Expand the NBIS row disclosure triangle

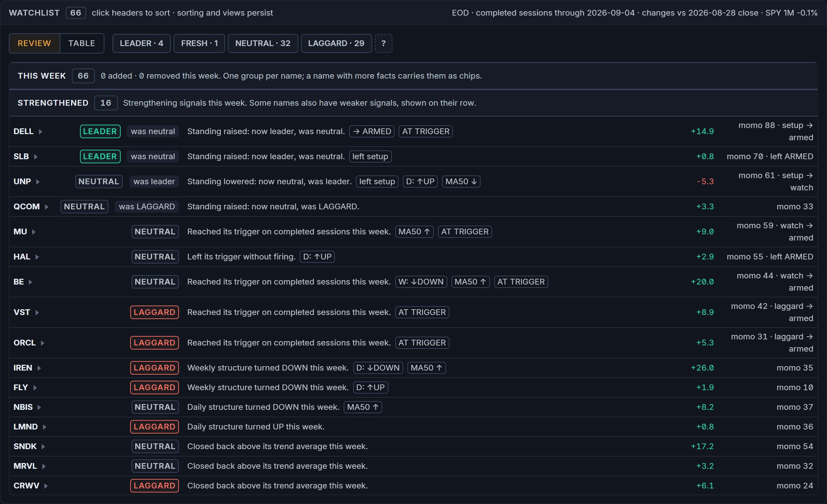(39, 407)
